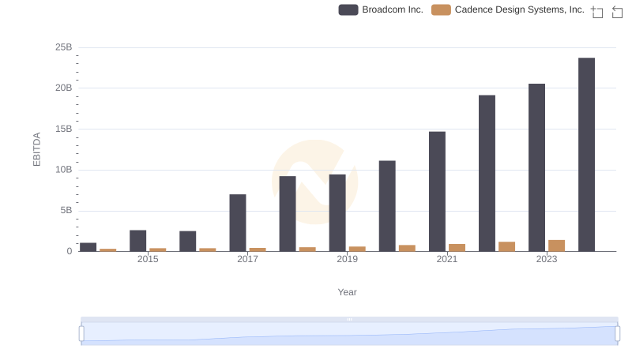Click the zoom reset icon
This screenshot has height=364, width=632.
pyautogui.click(x=617, y=12)
